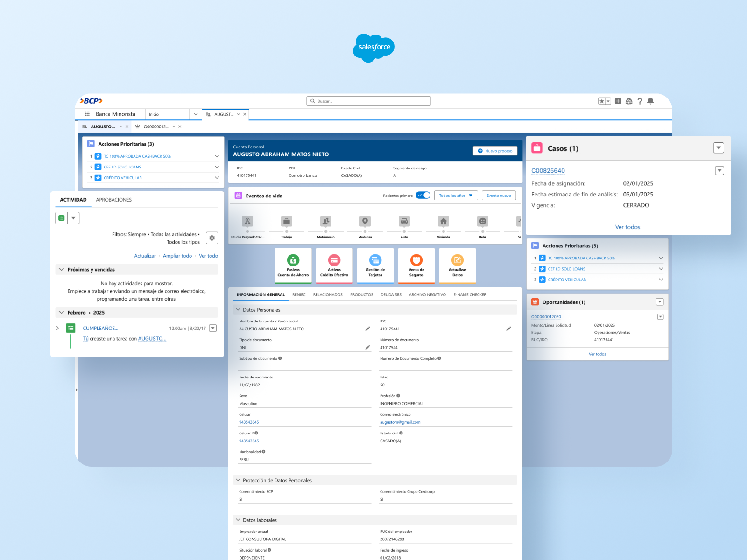Viewport: 747px width, 560px height.
Task: Open Gestión de Tarjetas tile
Action: [x=375, y=266]
